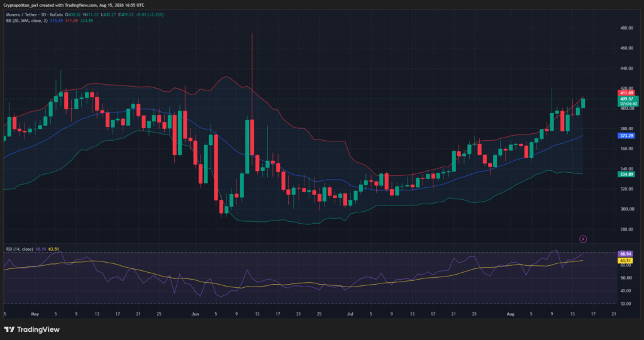Click the 460.00 price axis label
644x340 pixels.
(x=627, y=48)
